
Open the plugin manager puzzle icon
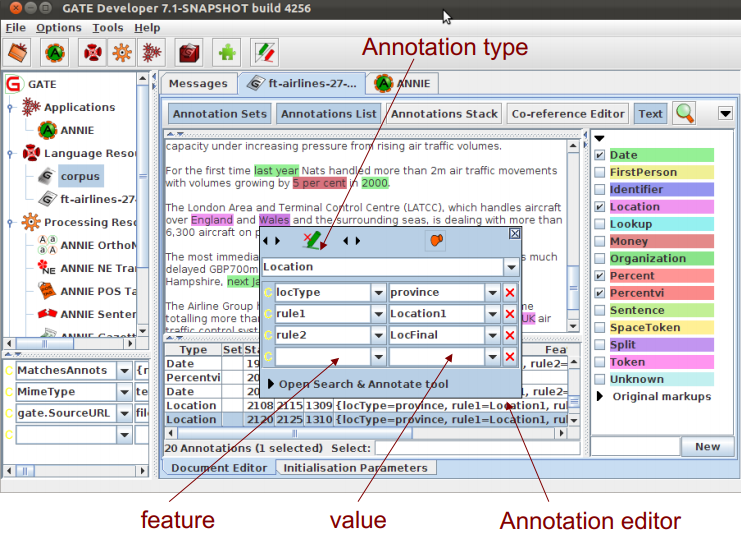click(x=227, y=52)
